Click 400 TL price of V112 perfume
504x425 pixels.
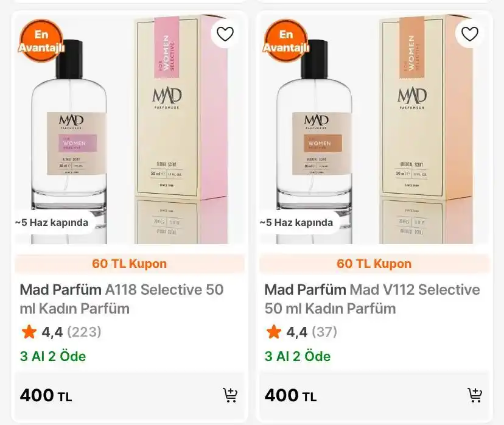[x=290, y=395]
